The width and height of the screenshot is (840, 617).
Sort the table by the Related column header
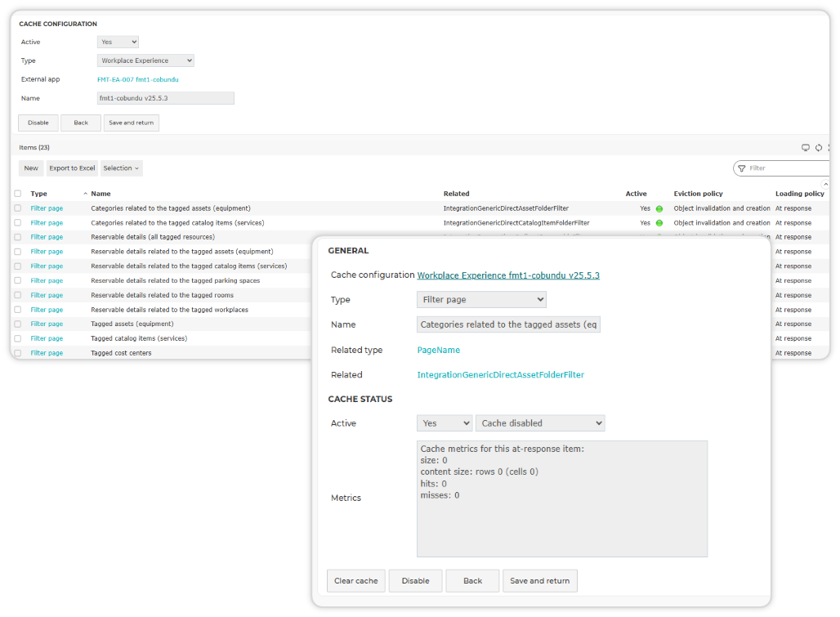coord(457,194)
